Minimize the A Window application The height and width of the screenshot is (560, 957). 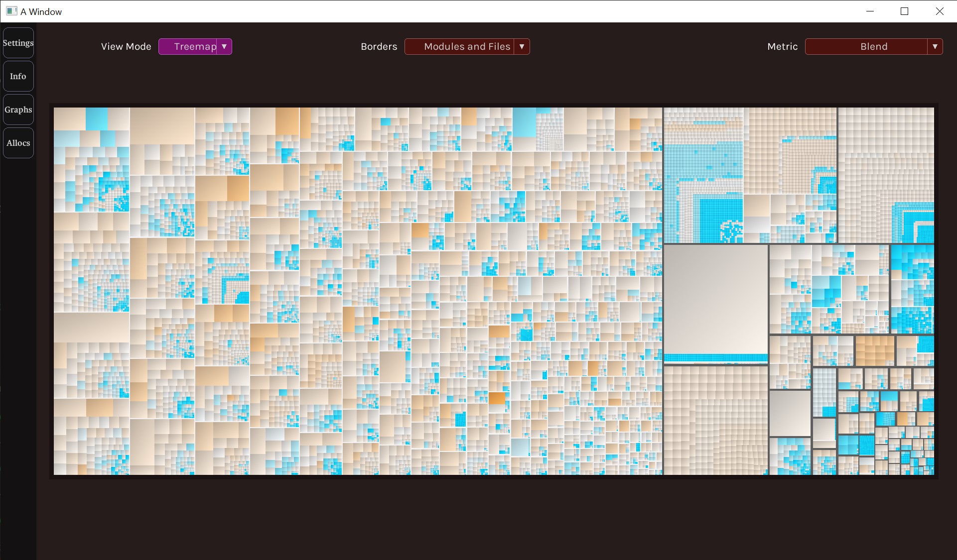point(870,11)
